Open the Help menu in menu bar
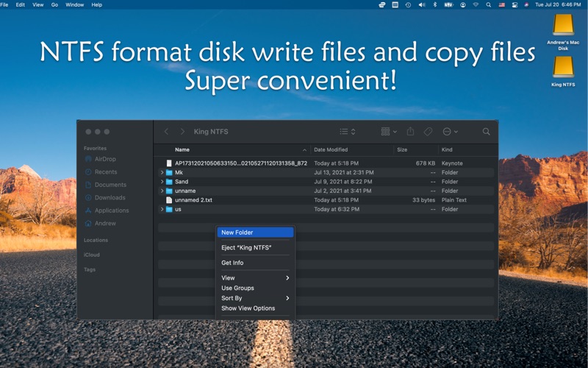This screenshot has height=368, width=588. pos(97,5)
